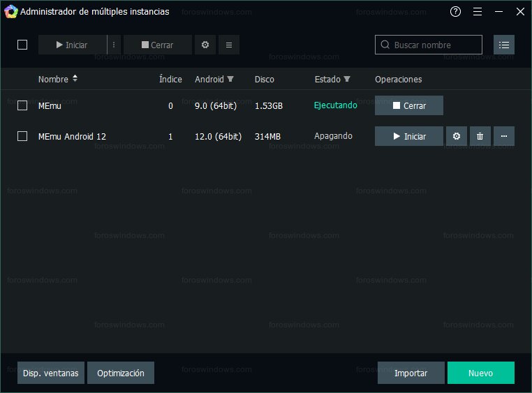Start MEmu Android 12 with Iniciar

409,136
